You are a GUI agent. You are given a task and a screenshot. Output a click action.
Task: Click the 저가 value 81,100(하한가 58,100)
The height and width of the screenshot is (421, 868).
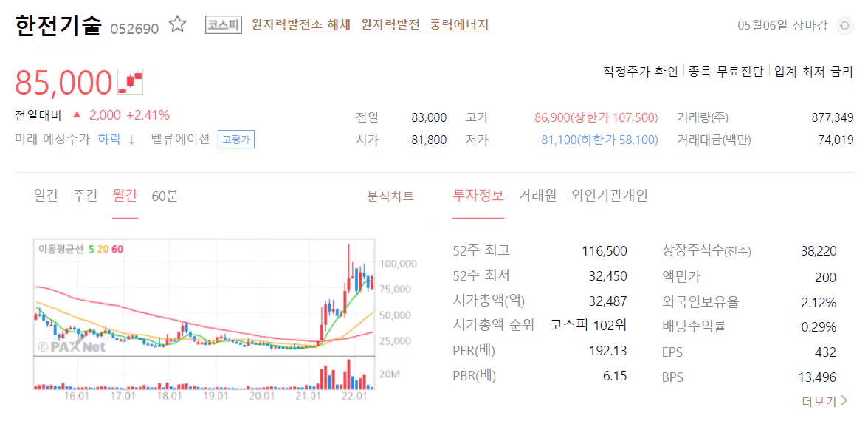599,140
